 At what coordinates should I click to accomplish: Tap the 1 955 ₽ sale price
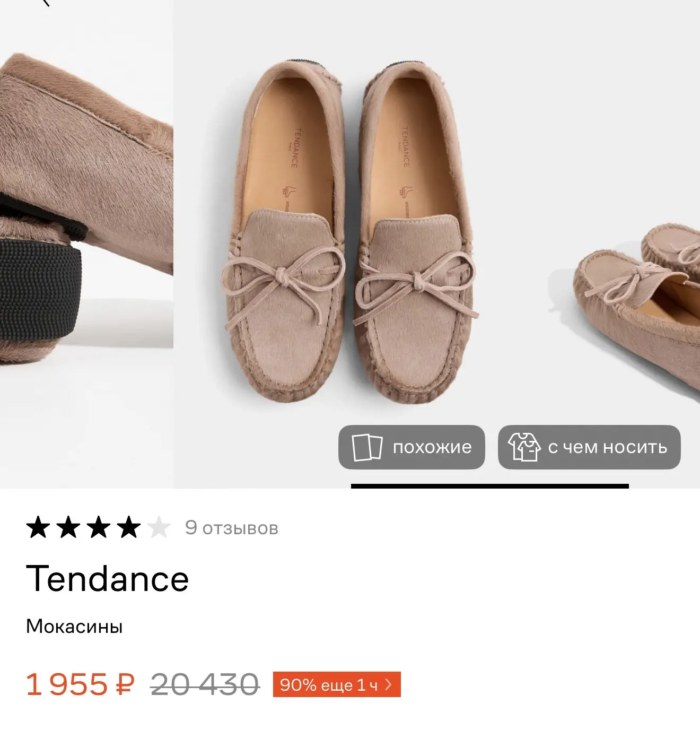[x=80, y=684]
